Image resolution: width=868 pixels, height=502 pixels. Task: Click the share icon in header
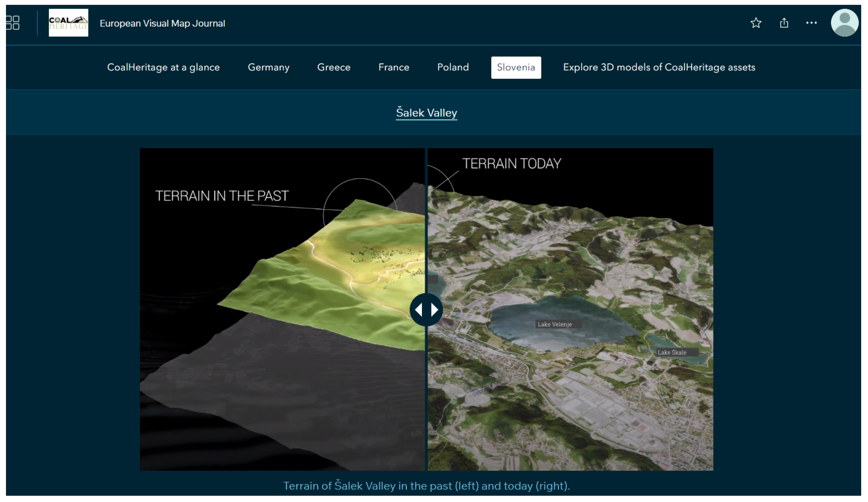coord(784,23)
